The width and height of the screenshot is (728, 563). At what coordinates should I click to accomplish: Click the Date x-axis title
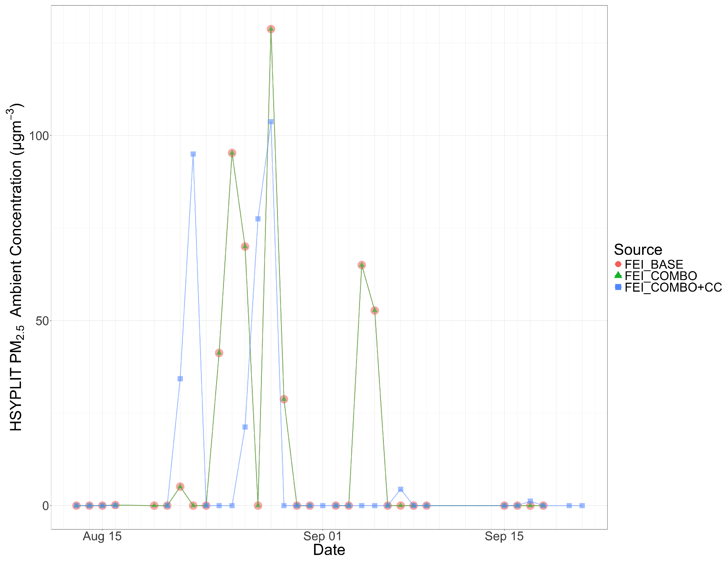coord(329,550)
